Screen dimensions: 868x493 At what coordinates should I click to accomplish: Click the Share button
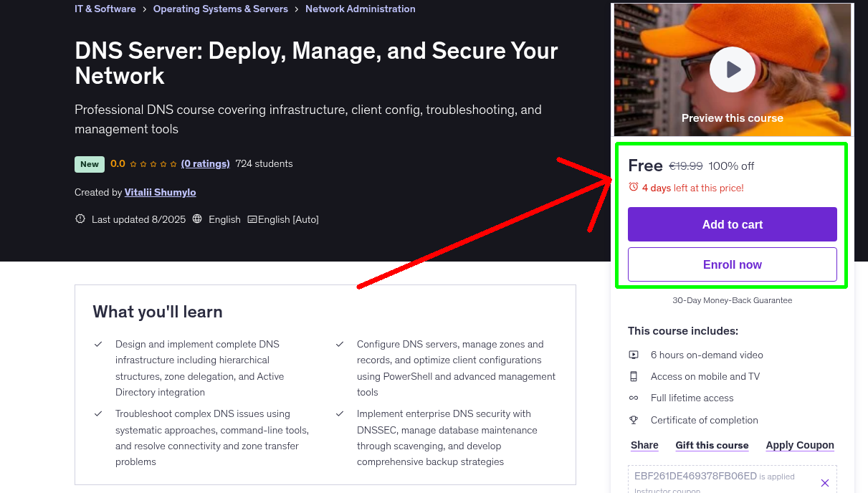[644, 445]
